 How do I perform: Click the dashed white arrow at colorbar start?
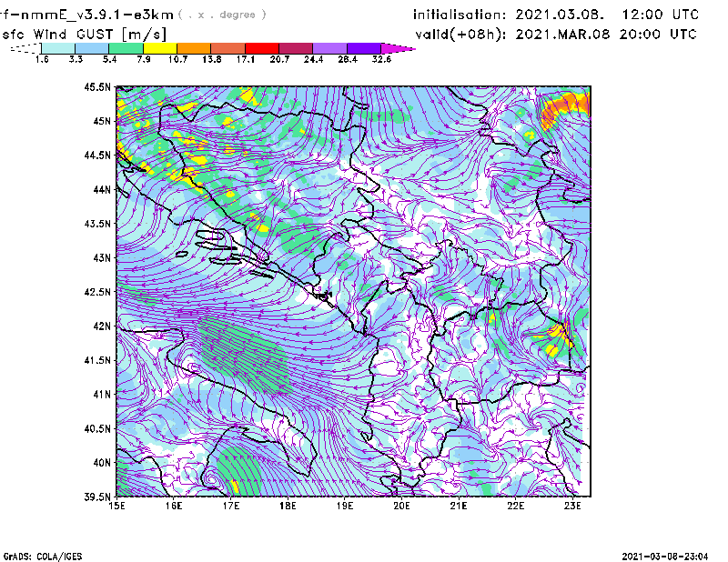25,48
